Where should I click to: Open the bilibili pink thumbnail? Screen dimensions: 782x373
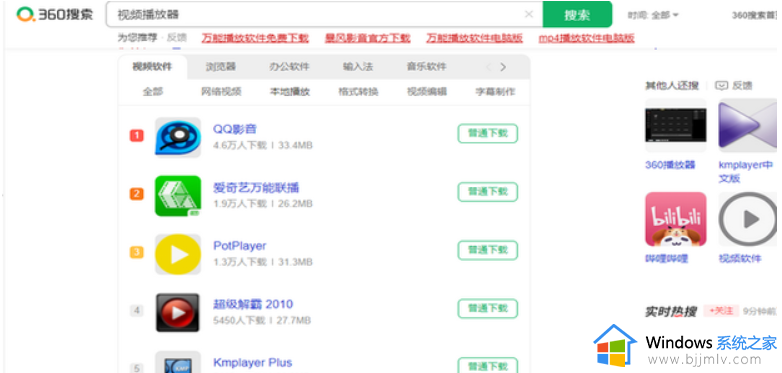click(x=676, y=219)
